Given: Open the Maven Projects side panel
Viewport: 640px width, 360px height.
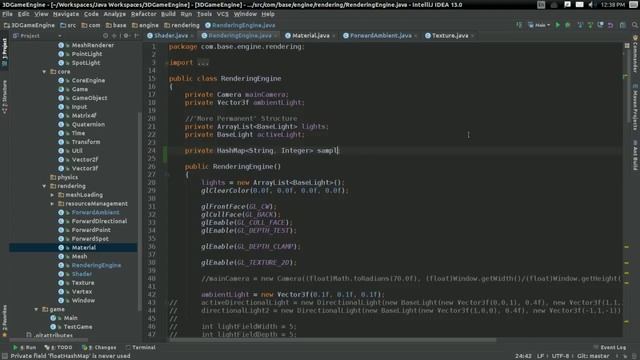Looking at the screenshot, I should [x=635, y=107].
